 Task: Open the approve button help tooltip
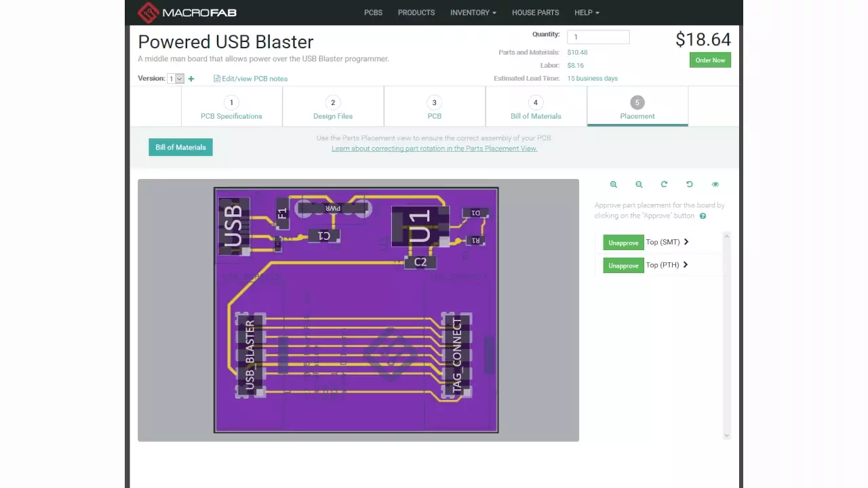[x=703, y=216]
